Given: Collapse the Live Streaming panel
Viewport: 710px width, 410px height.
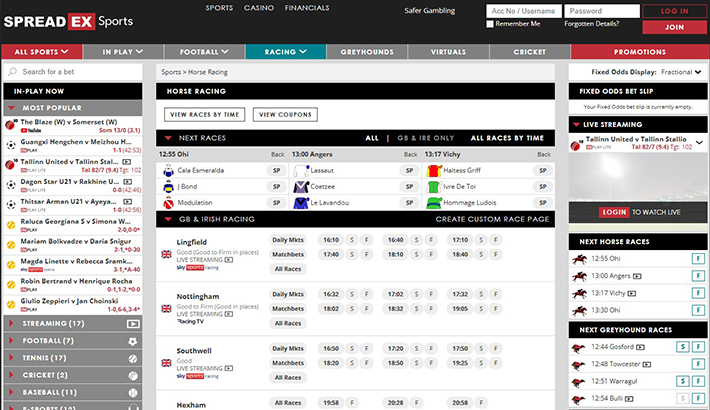Looking at the screenshot, I should [576, 125].
